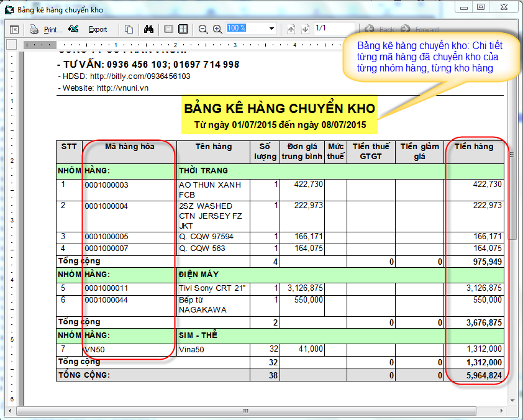Switch to single page view
523x420 pixels.
[x=168, y=29]
